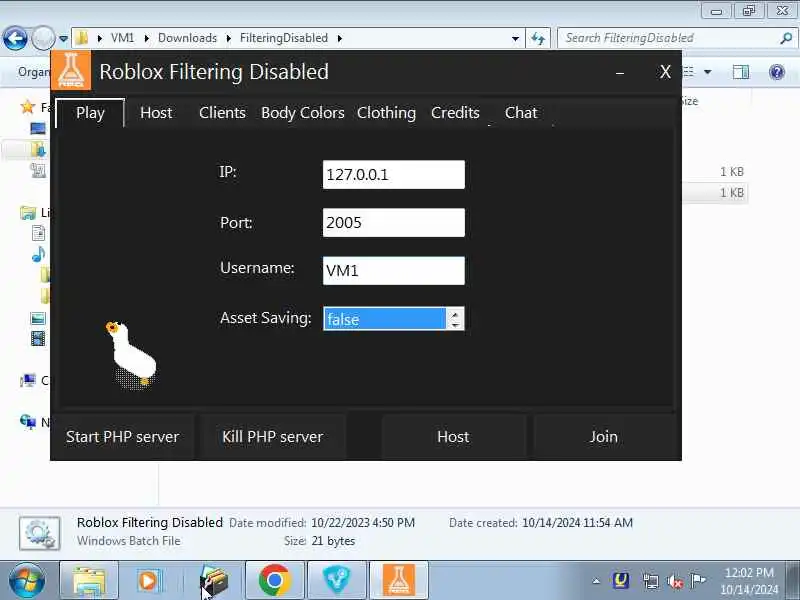Show hidden system tray icons

pyautogui.click(x=596, y=581)
